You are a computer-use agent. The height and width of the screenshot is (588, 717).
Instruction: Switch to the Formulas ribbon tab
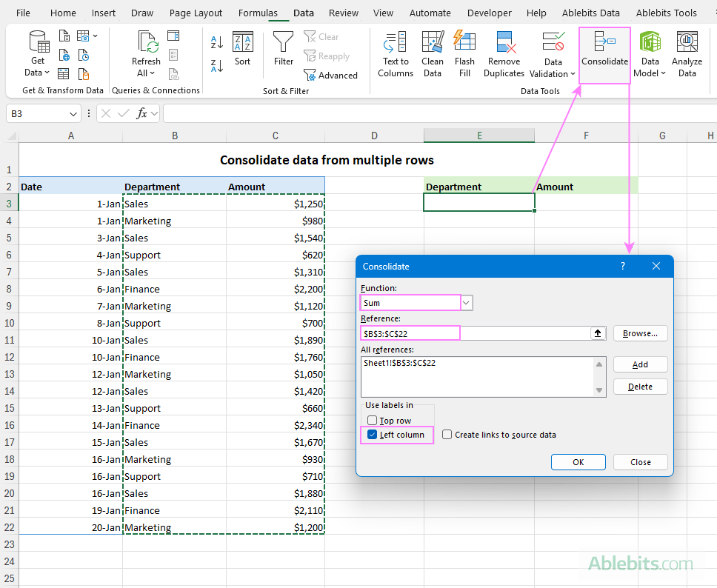(257, 13)
